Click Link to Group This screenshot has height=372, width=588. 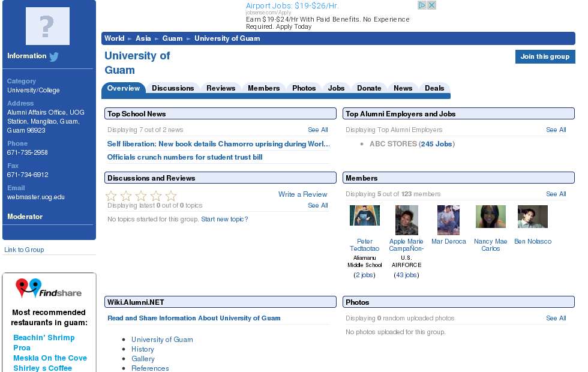[24, 250]
